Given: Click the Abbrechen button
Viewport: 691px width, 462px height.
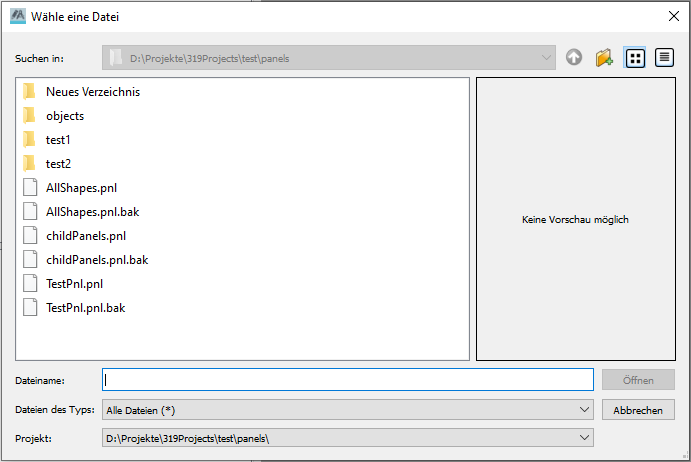Looking at the screenshot, I should 638,410.
